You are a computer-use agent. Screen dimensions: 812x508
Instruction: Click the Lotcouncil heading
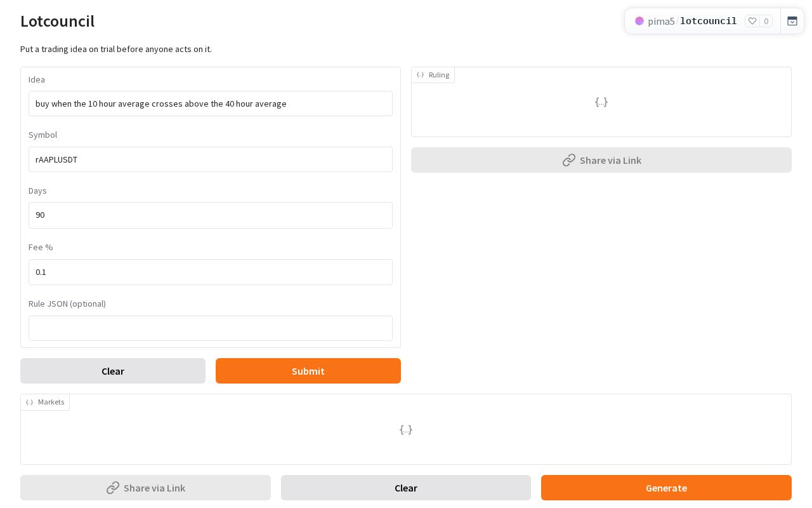pyautogui.click(x=57, y=21)
